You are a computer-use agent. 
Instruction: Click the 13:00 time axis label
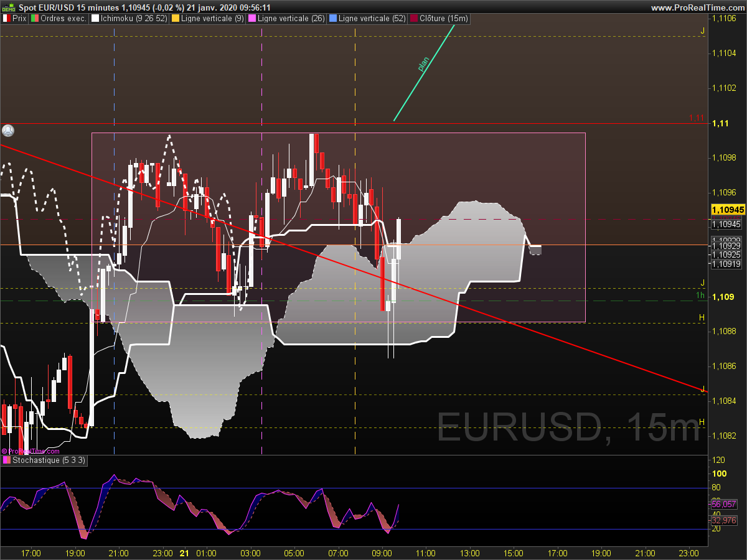point(469,553)
